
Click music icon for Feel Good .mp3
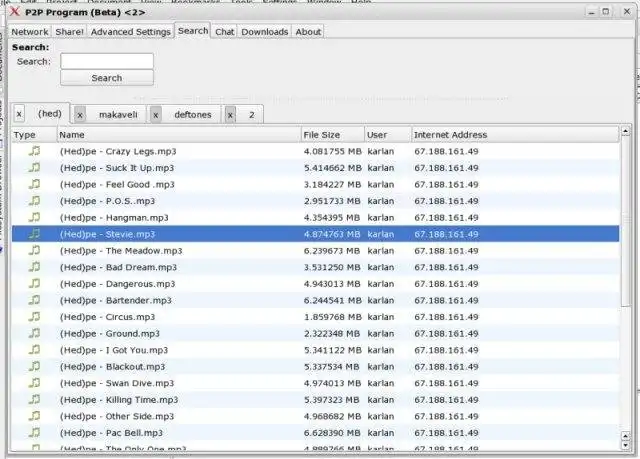(34, 184)
